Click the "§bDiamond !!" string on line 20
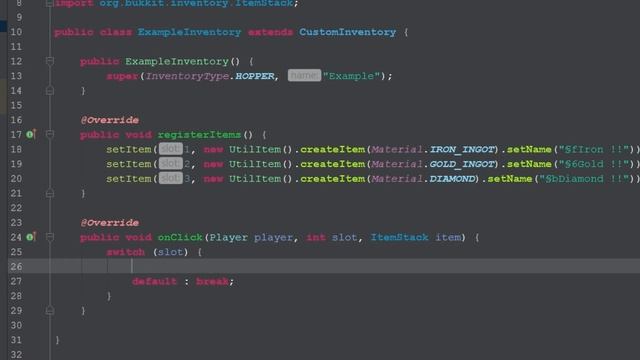Screen dimensions: 640x360 click(x=584, y=179)
